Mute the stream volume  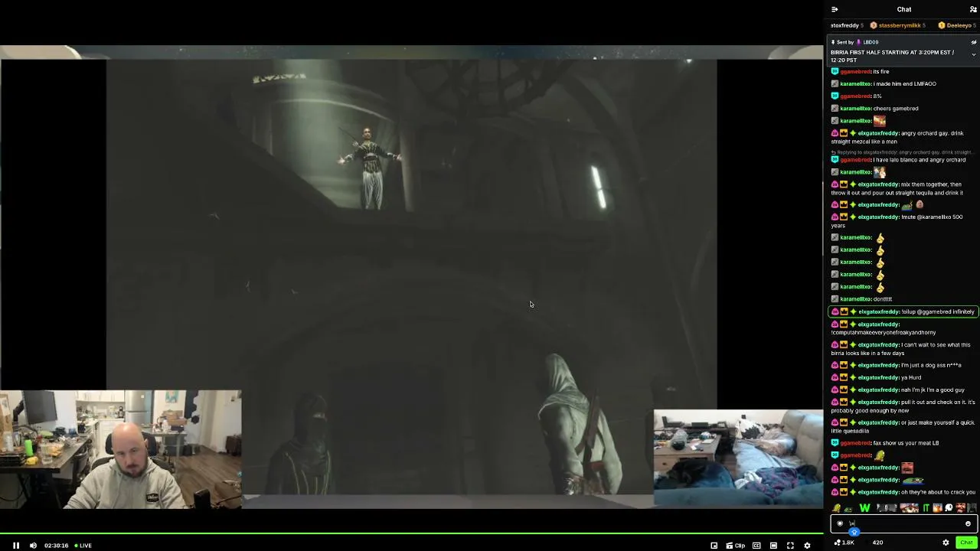pos(33,546)
